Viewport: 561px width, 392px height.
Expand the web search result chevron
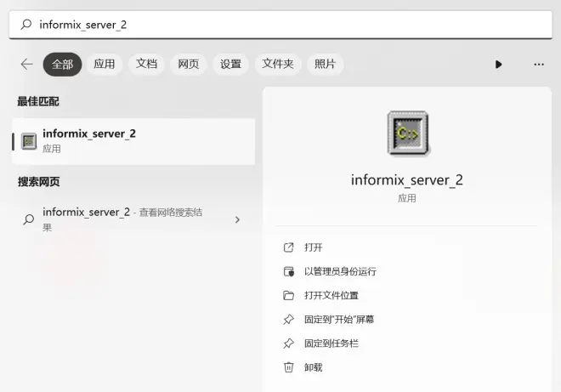[x=237, y=219]
